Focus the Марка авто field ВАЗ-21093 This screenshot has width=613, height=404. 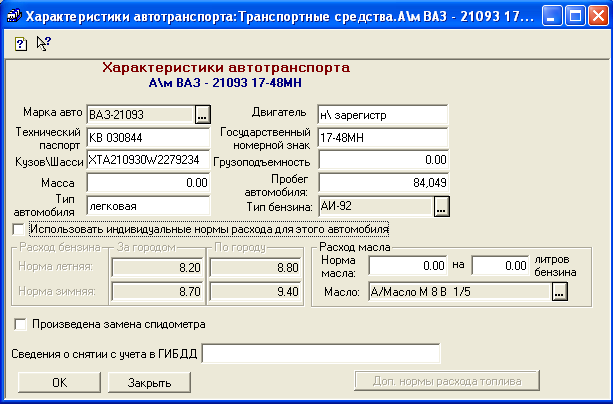click(141, 115)
